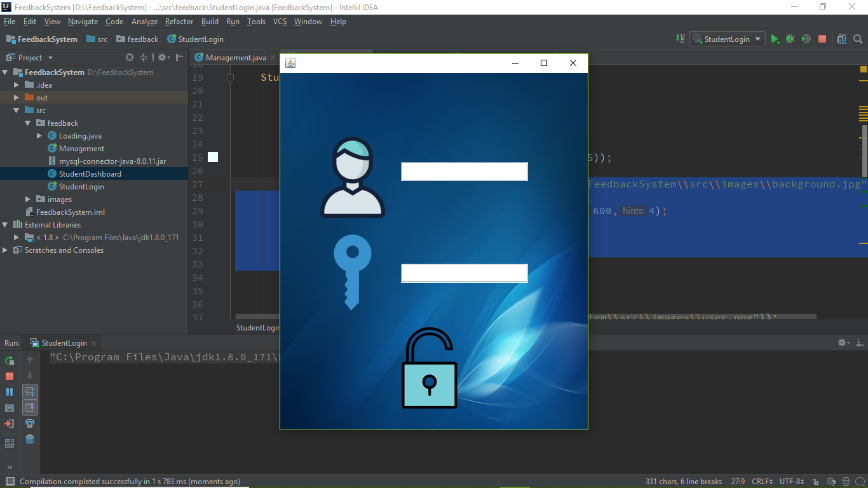Toggle scroll to end in Run console
This screenshot has width=868, height=488.
(30, 407)
